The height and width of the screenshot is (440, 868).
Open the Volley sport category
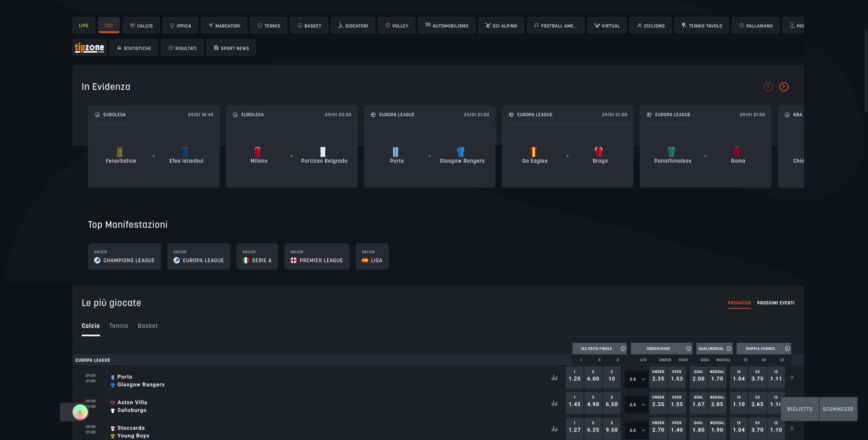pos(397,26)
